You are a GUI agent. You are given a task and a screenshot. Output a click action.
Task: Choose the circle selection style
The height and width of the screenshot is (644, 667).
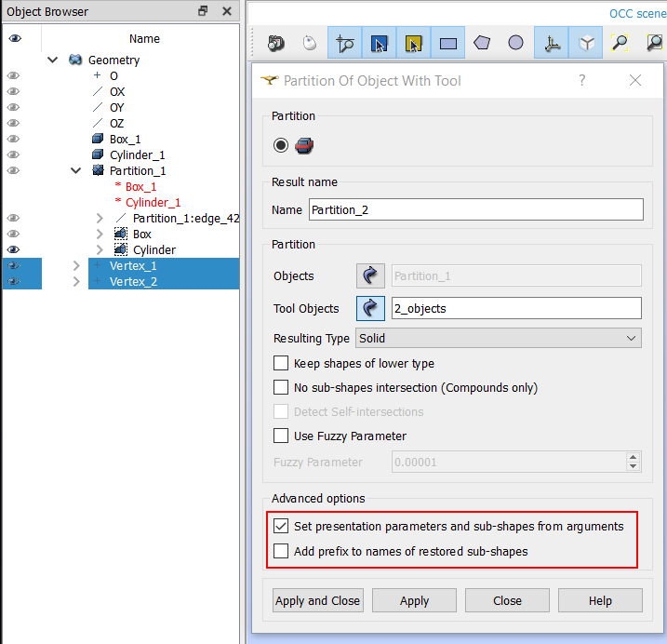515,43
